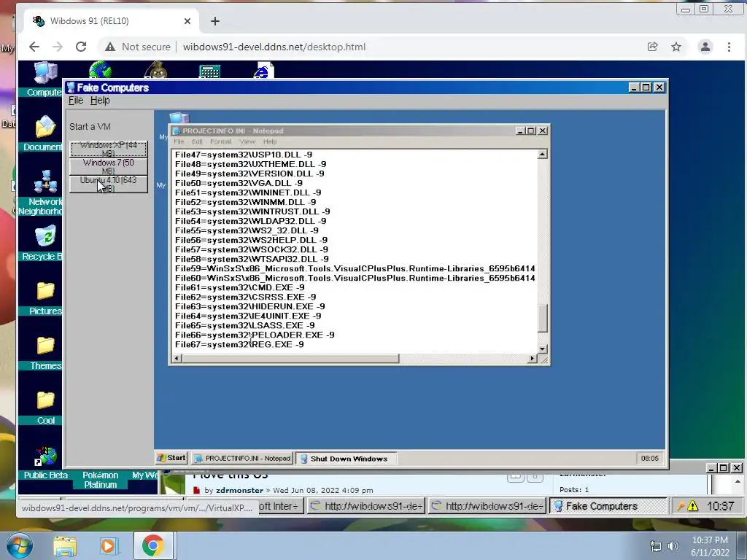Click the calculator desktop icon
This screenshot has height=560, width=747.
click(x=209, y=71)
